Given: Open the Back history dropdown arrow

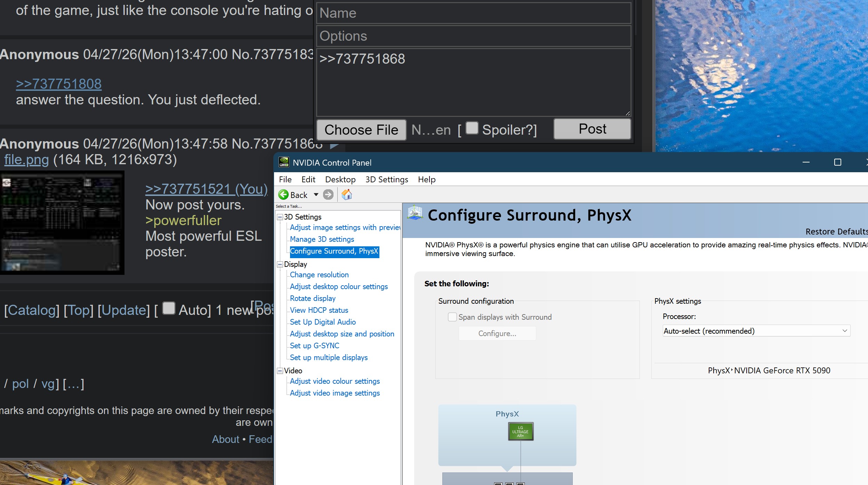Looking at the screenshot, I should coord(316,195).
